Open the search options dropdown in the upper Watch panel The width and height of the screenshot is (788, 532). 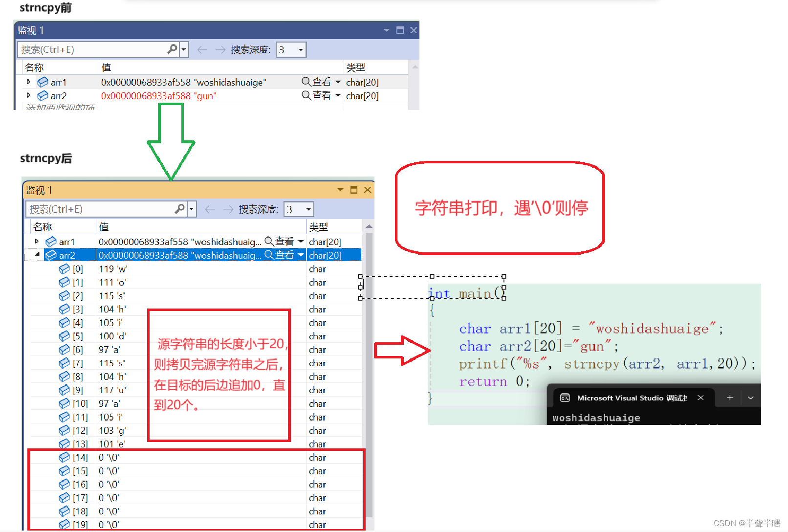(184, 49)
